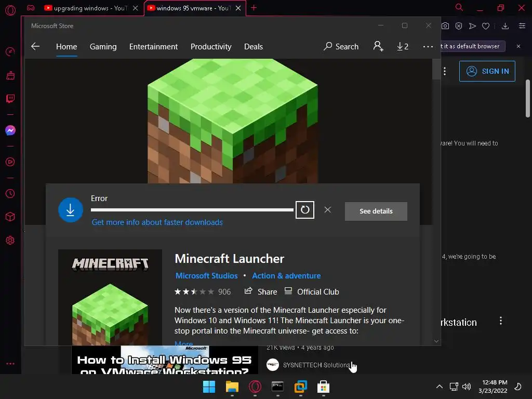Share the Minecraft Launcher page
Image resolution: width=532 pixels, height=399 pixels.
pyautogui.click(x=261, y=291)
